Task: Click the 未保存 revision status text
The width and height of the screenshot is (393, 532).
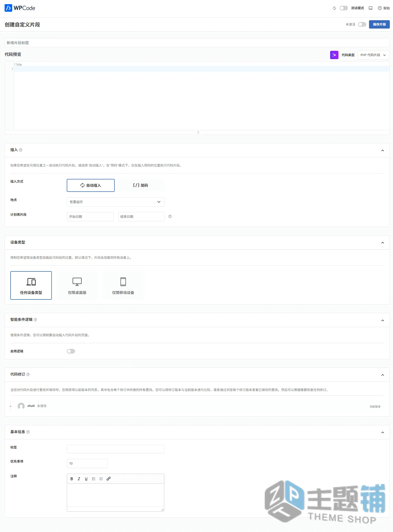Action: 42,406
